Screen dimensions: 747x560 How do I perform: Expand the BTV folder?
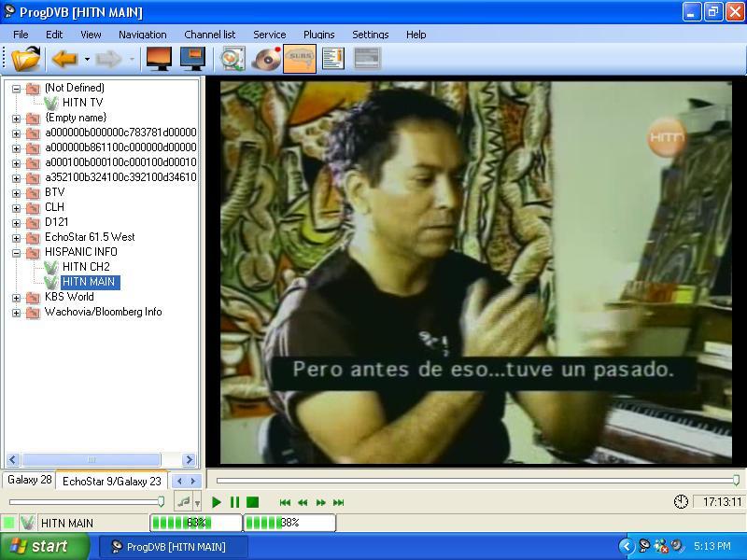point(16,193)
